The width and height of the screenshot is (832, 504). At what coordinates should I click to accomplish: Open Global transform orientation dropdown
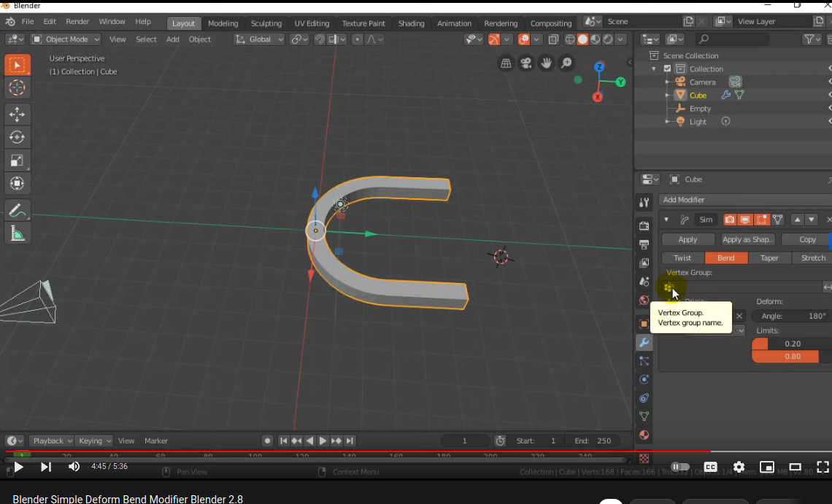259,39
